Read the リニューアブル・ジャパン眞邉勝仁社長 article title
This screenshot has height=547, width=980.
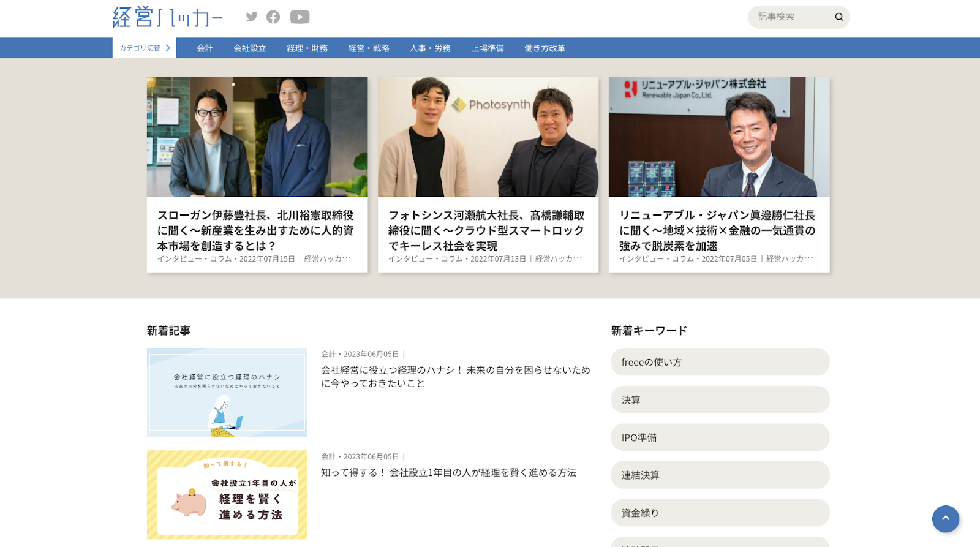718,230
